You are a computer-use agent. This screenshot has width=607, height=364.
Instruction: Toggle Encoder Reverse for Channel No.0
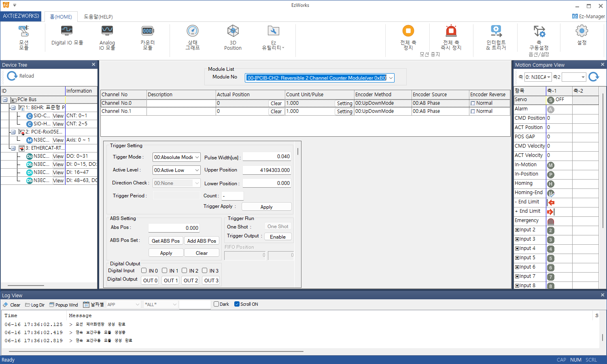click(473, 104)
